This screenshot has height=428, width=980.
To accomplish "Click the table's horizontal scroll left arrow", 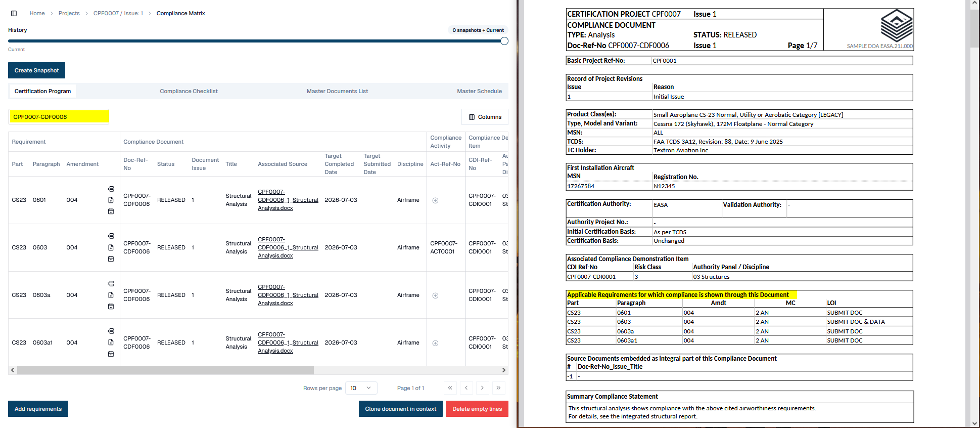I will click(13, 370).
